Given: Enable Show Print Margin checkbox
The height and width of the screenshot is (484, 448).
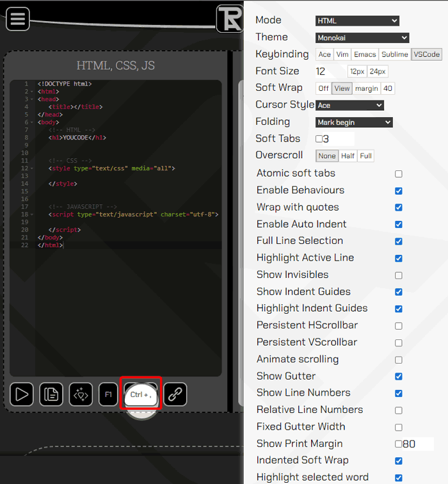Looking at the screenshot, I should [x=398, y=444].
